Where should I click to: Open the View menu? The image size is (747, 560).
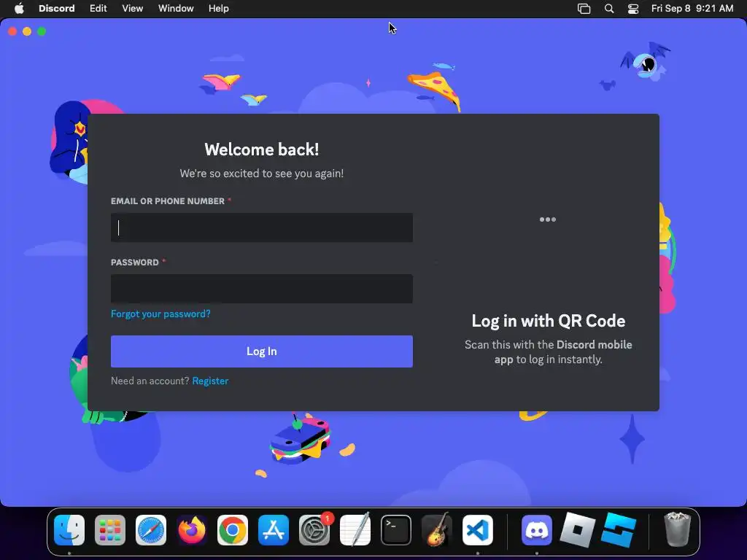pyautogui.click(x=133, y=9)
